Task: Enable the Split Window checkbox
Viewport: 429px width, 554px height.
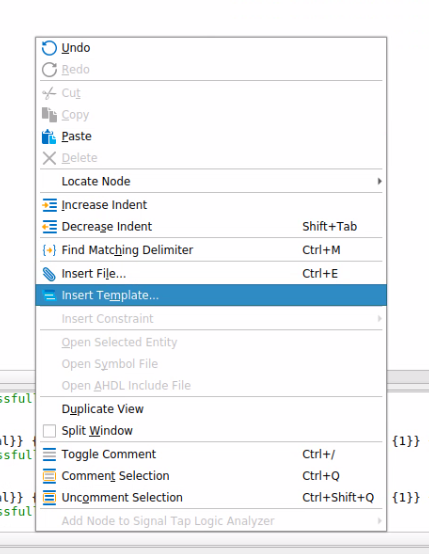Action: click(x=49, y=431)
